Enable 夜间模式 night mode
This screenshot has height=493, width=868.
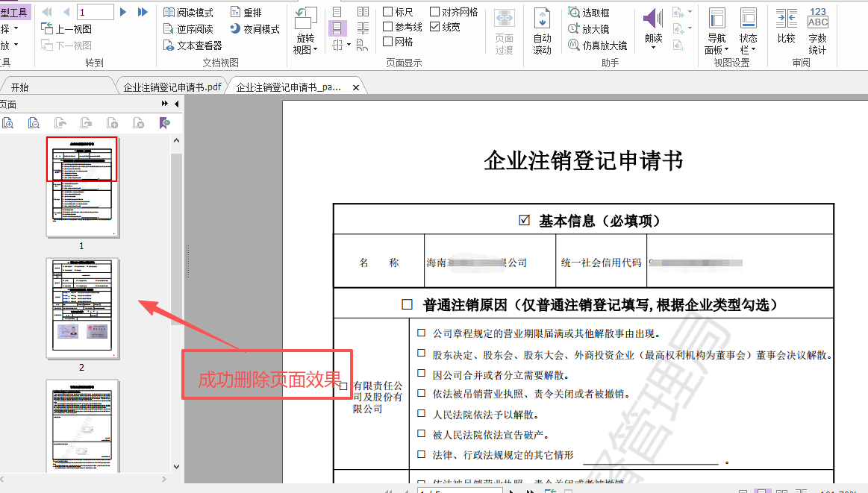[x=255, y=29]
